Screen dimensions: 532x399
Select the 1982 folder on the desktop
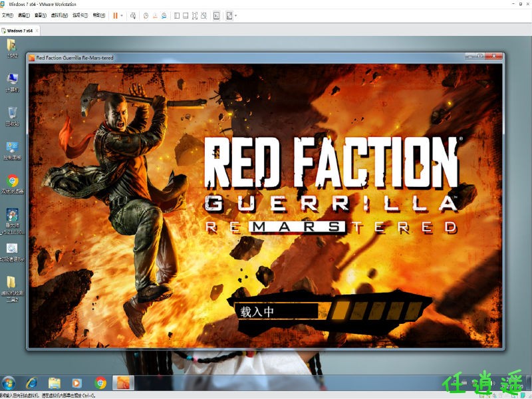click(x=12, y=49)
